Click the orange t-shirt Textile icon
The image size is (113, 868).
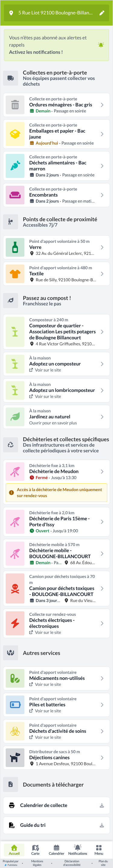(x=15, y=274)
